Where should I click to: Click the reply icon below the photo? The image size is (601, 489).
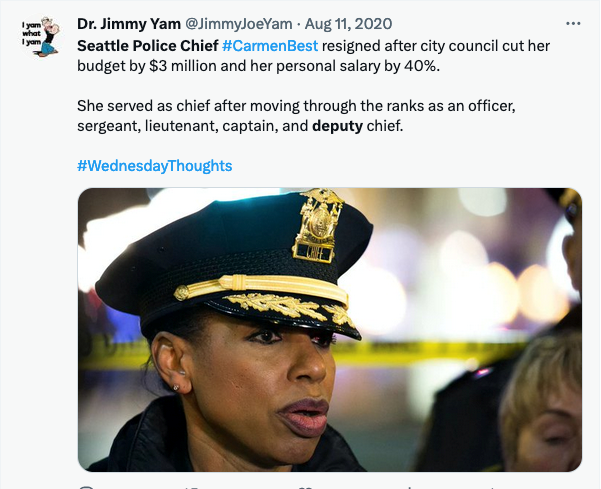coord(86,487)
